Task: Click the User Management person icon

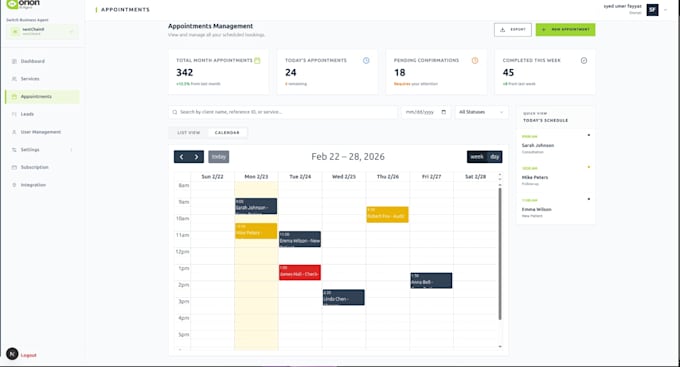Action: 14,132
